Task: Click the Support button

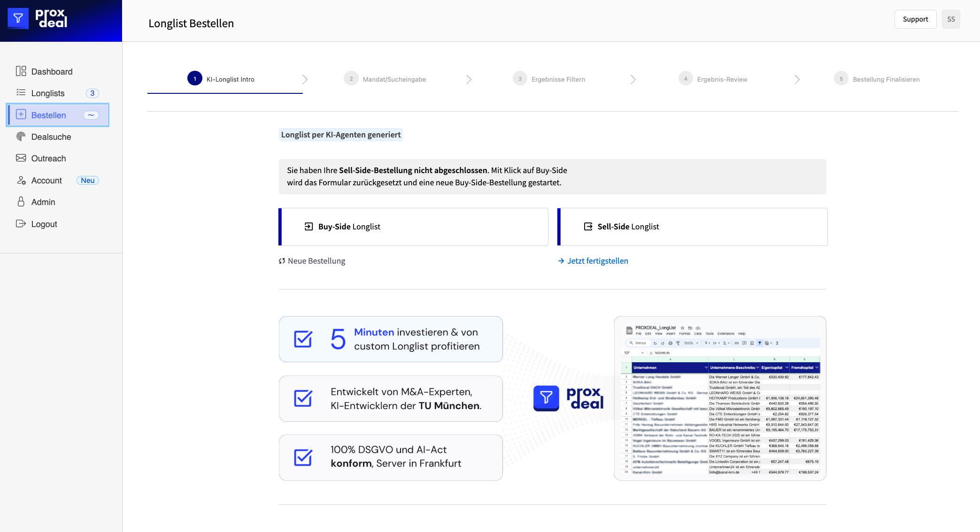Action: (x=915, y=19)
